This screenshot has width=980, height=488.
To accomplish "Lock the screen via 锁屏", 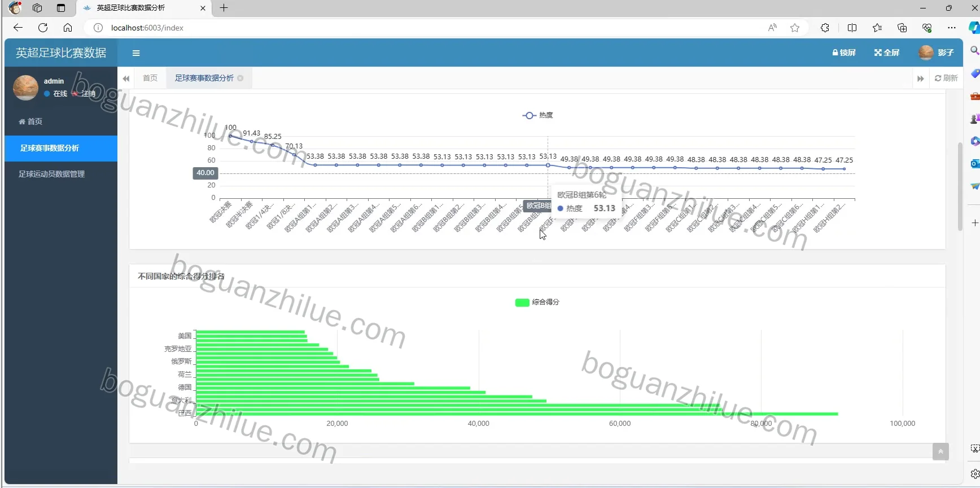I will (x=844, y=53).
